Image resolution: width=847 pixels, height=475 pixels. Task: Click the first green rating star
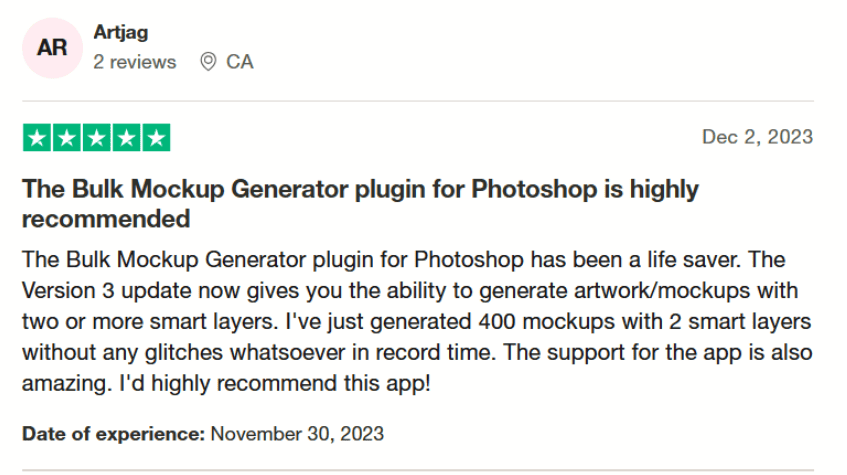[37, 138]
